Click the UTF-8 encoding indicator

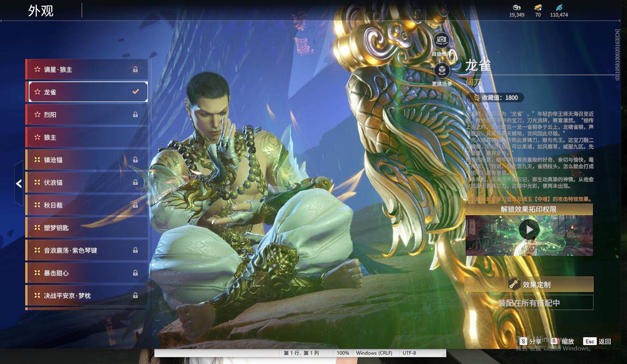pos(409,353)
